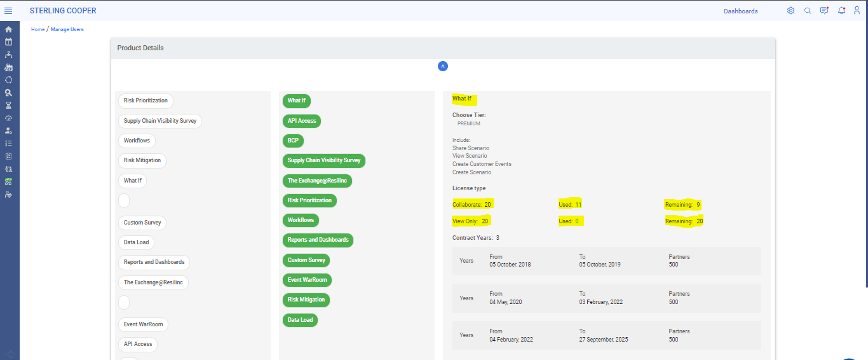Open the messages chat icon
Viewport: 868px width, 360px height.
click(824, 11)
